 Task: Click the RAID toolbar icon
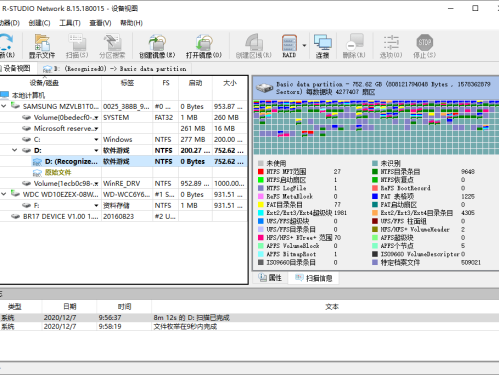point(289,46)
